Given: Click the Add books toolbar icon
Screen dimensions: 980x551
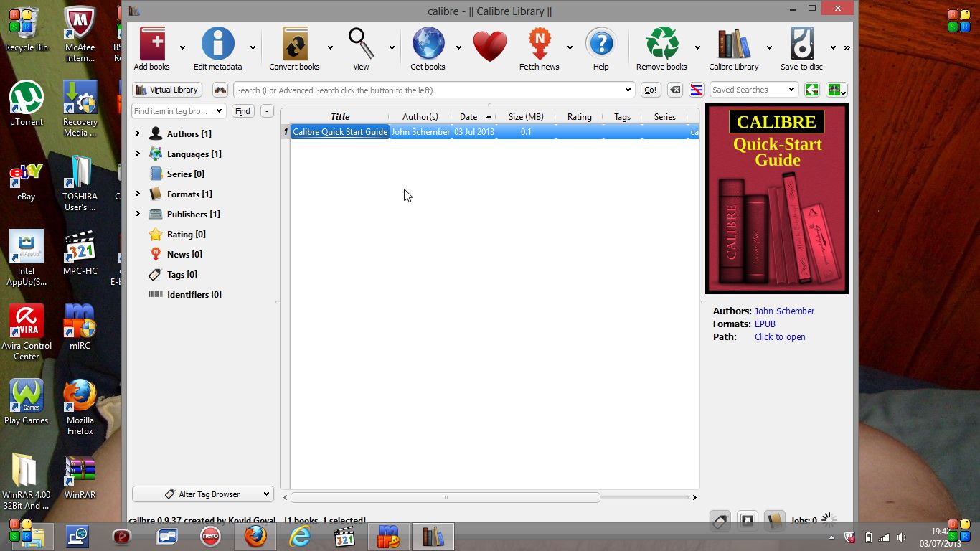Looking at the screenshot, I should tap(152, 44).
